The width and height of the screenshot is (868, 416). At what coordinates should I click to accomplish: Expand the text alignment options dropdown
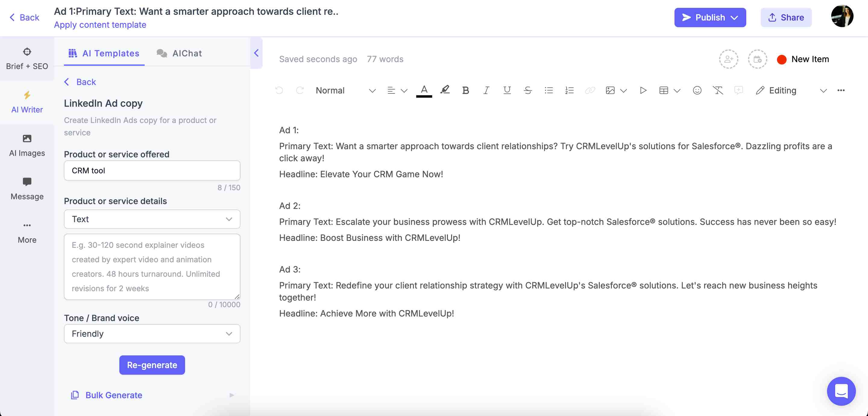pos(403,90)
